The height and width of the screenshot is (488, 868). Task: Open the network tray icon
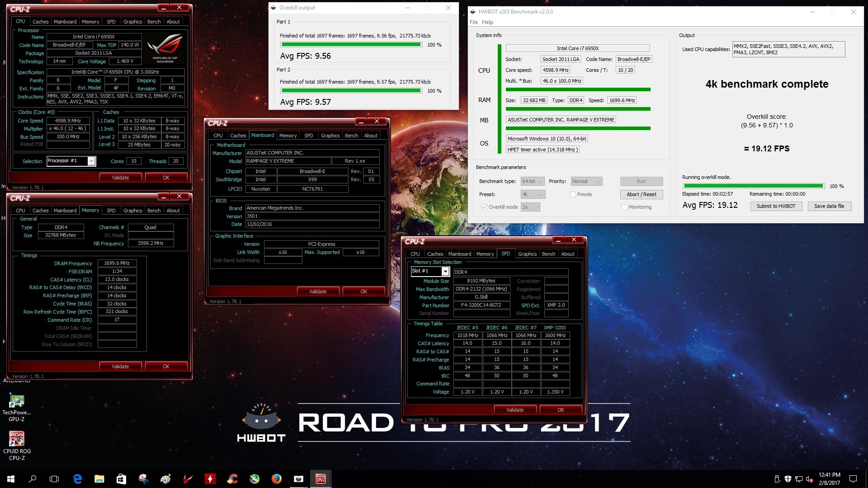point(799,479)
